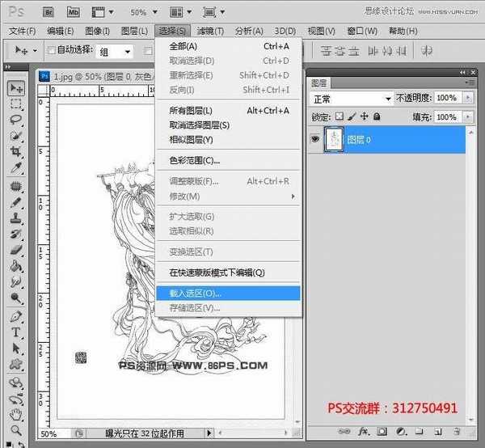Expand the 不透明度 opacity value arrow
485x448 pixels.
tap(470, 98)
